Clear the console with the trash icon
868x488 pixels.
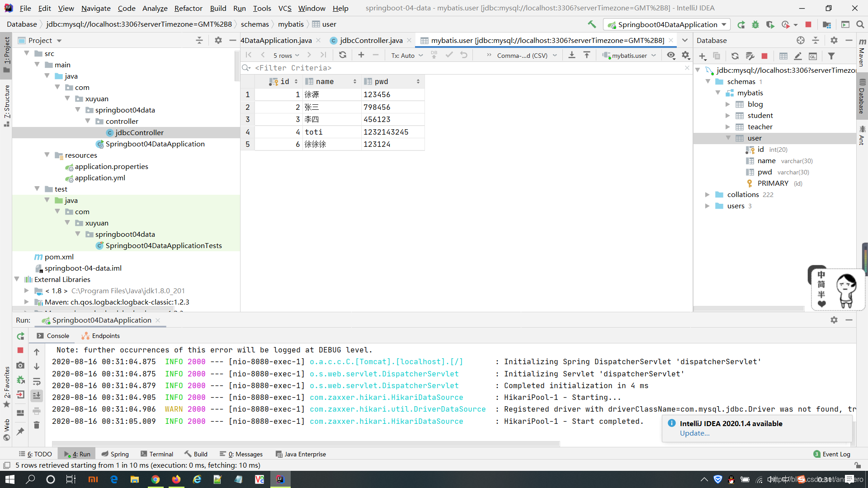coord(37,425)
